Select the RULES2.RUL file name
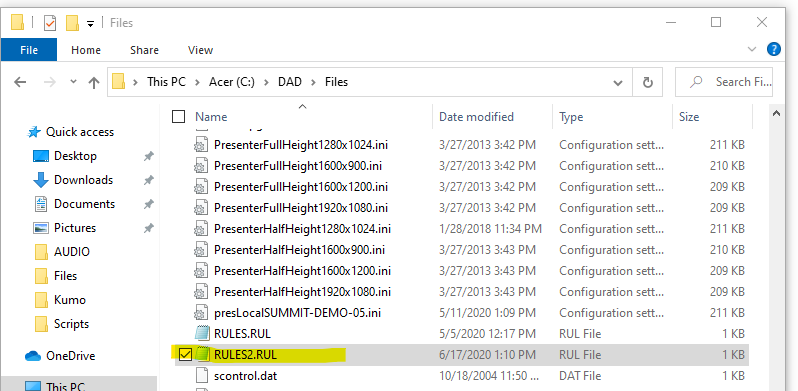The width and height of the screenshot is (798, 391). pyautogui.click(x=245, y=355)
